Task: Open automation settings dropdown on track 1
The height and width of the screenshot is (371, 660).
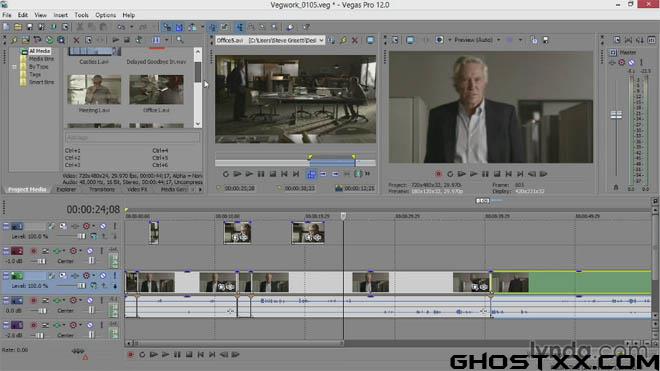Action: pos(93,226)
